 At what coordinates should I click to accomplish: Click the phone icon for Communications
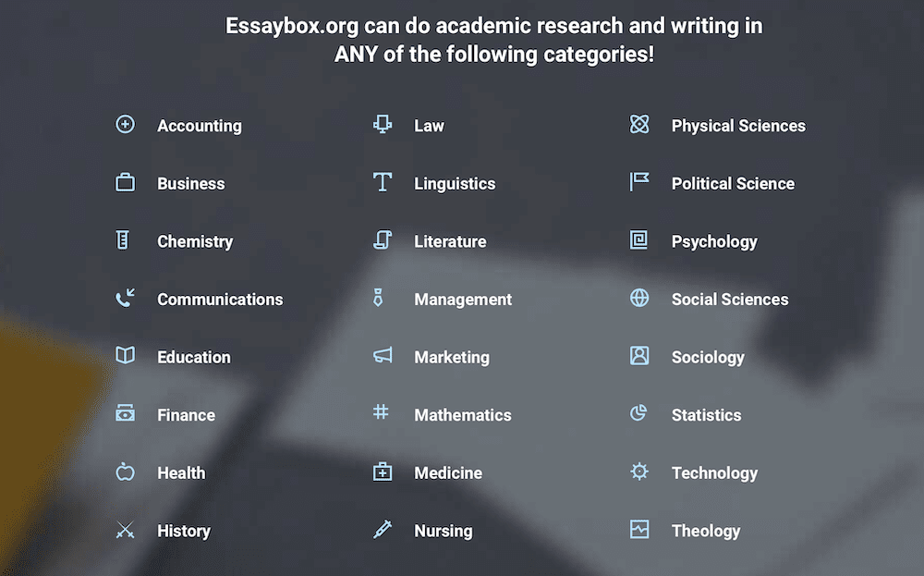(x=125, y=298)
